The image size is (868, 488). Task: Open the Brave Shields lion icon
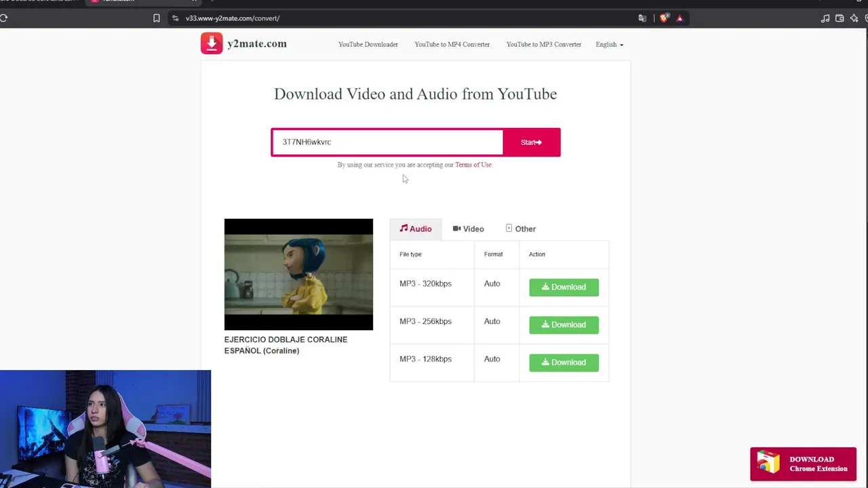[664, 18]
